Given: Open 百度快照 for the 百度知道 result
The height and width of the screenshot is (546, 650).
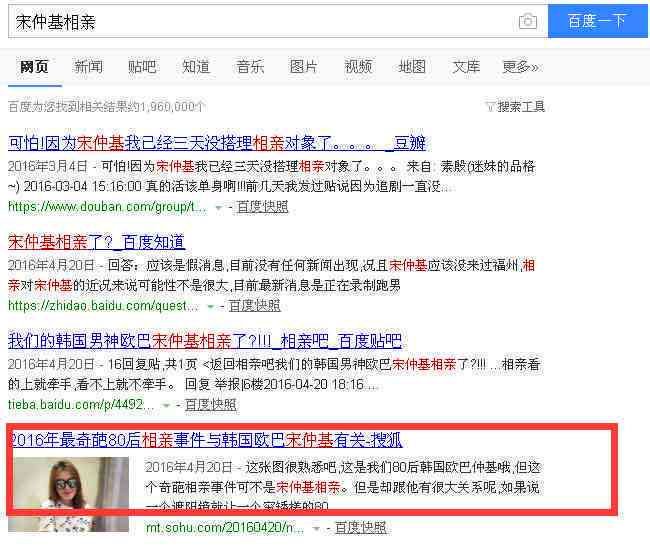Looking at the screenshot, I should [x=255, y=306].
